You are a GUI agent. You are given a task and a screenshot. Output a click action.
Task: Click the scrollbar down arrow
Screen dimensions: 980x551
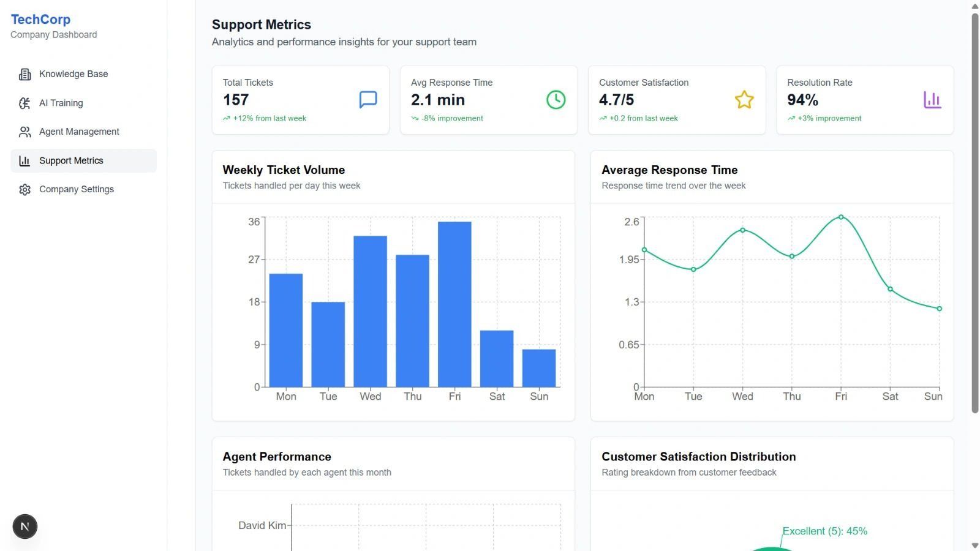974,545
